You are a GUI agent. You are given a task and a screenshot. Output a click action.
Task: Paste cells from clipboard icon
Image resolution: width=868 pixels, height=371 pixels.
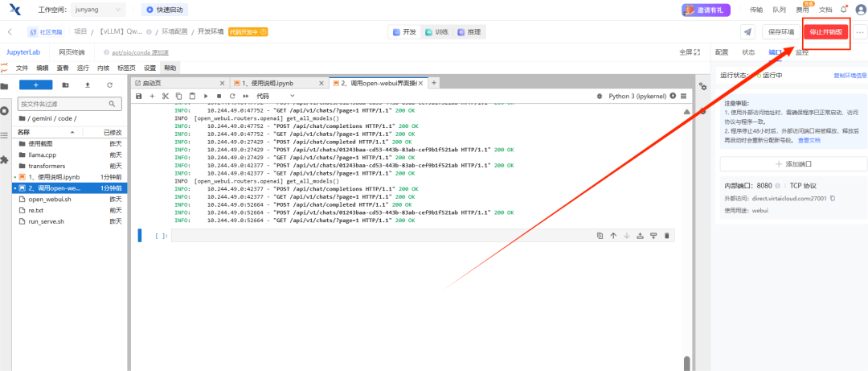[192, 96]
